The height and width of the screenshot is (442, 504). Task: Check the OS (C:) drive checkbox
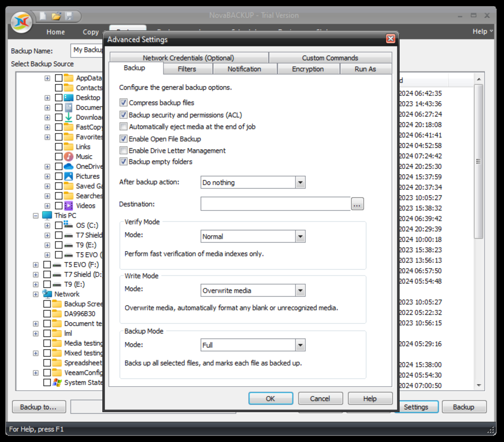tap(59, 225)
